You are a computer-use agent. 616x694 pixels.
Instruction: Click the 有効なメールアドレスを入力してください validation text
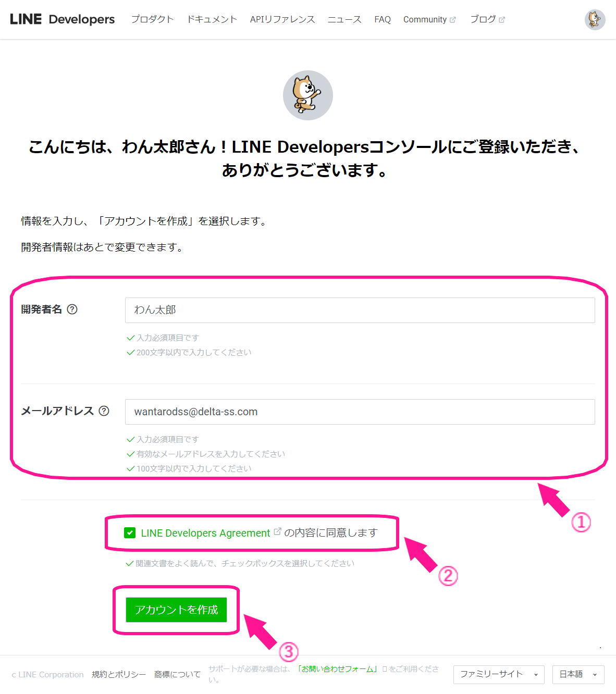coord(211,454)
